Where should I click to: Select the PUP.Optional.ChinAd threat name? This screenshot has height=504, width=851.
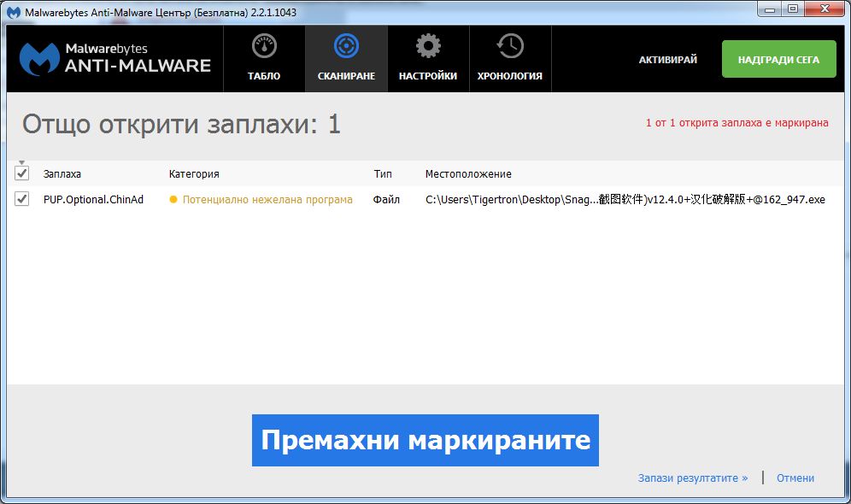click(x=93, y=200)
